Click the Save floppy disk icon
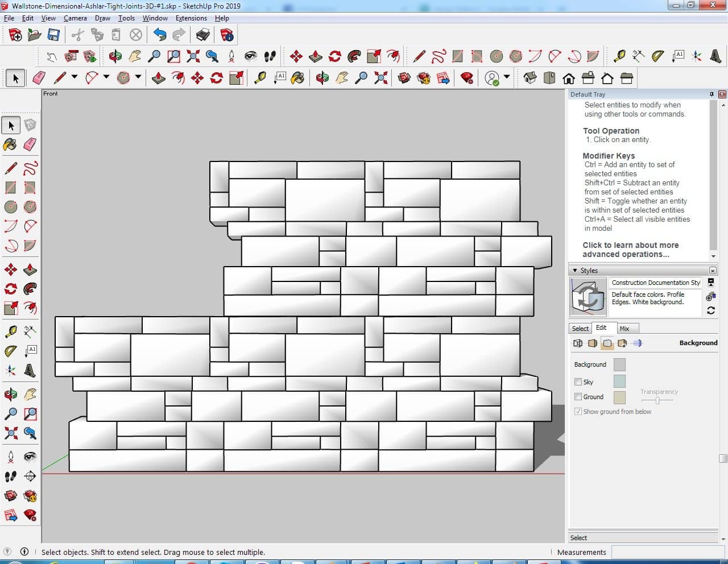 point(53,35)
